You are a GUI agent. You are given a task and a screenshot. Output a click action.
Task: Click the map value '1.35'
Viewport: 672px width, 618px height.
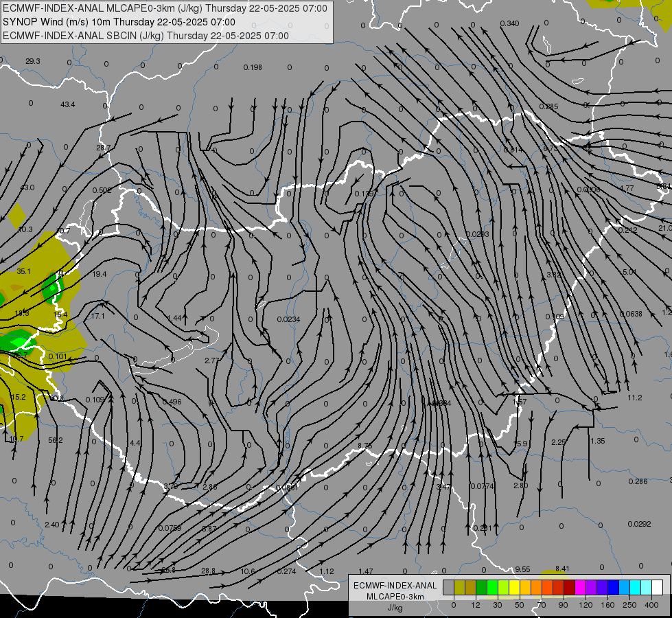(597, 441)
